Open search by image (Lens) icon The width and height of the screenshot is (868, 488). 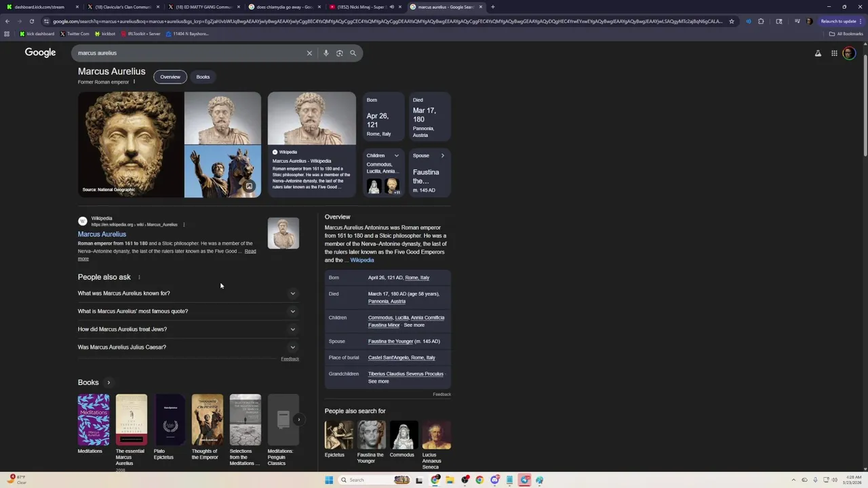click(340, 53)
